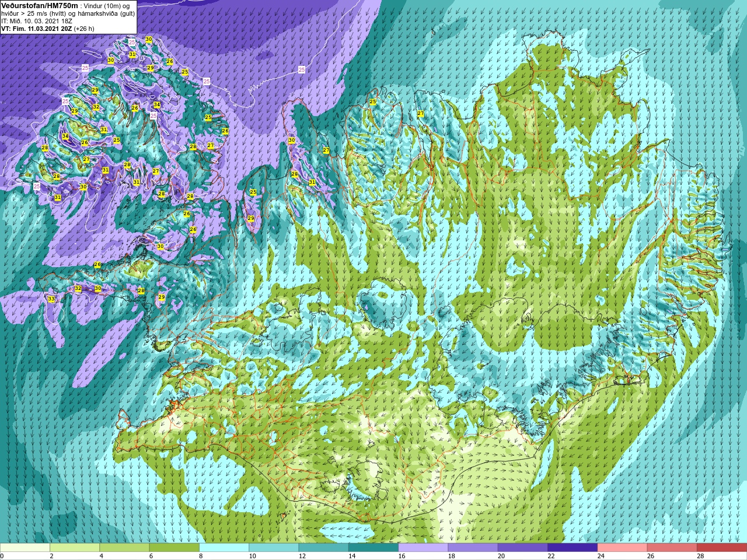Click the dark indigo 22–24 legend swatch
Viewport: 747px width, 560px height.
(x=573, y=548)
